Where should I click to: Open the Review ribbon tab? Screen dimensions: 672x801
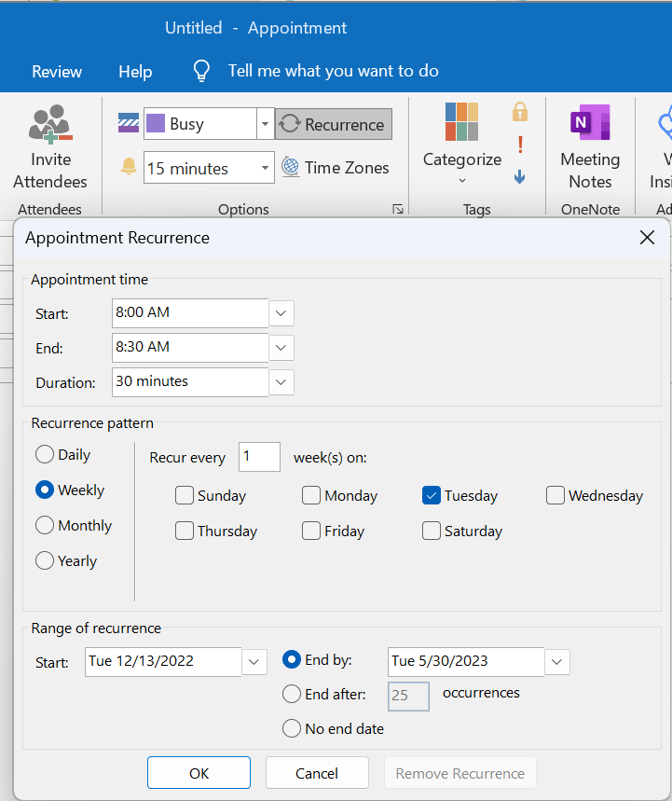pos(57,72)
